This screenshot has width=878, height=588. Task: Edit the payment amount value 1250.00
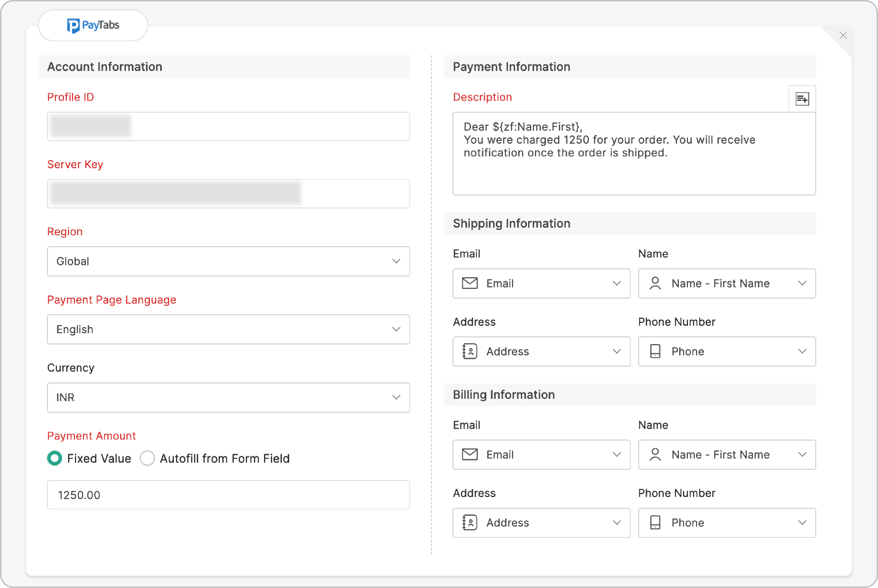(228, 495)
